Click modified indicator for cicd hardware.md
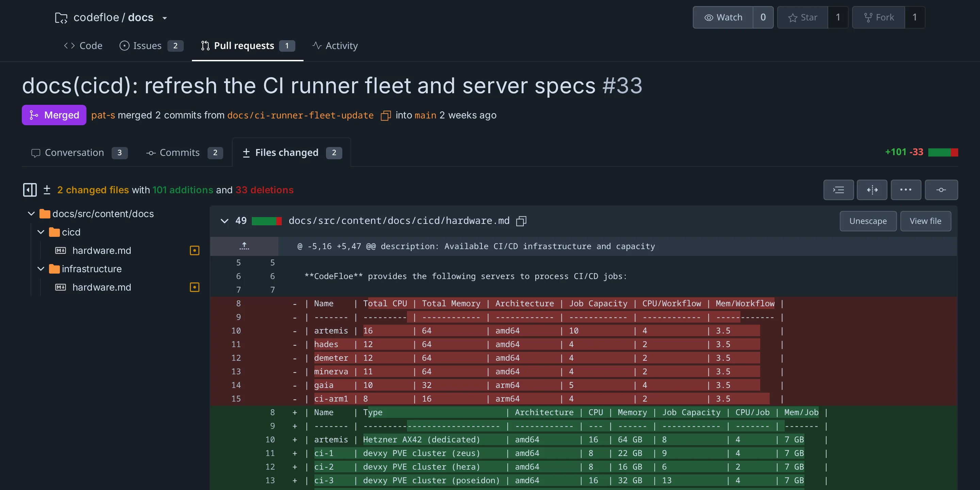The height and width of the screenshot is (490, 980). coord(194,250)
